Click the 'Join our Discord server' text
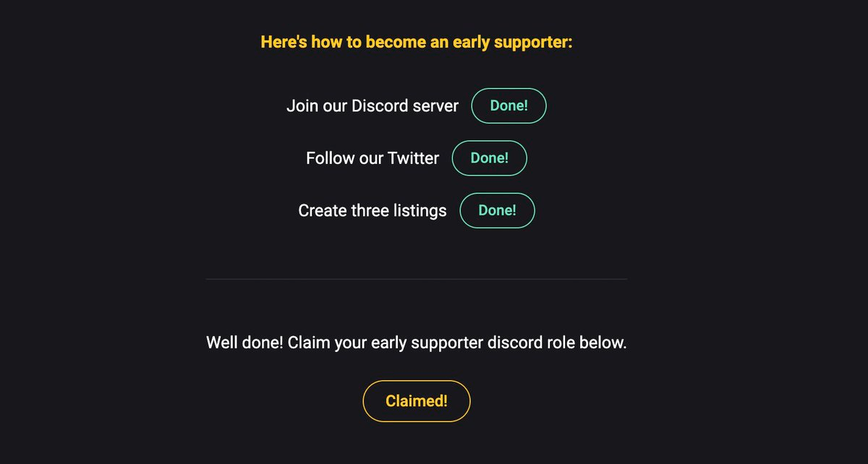This screenshot has width=868, height=464. point(373,106)
